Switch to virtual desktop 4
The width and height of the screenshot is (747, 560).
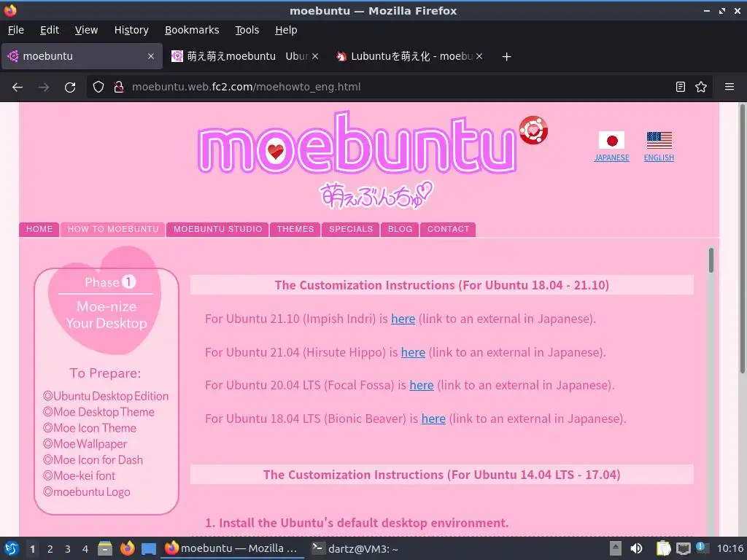click(85, 549)
